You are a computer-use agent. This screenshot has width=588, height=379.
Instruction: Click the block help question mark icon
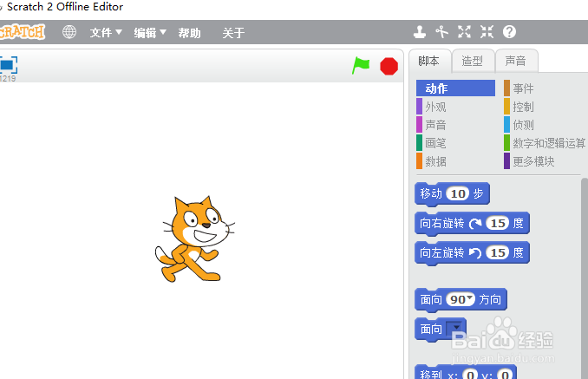[509, 32]
